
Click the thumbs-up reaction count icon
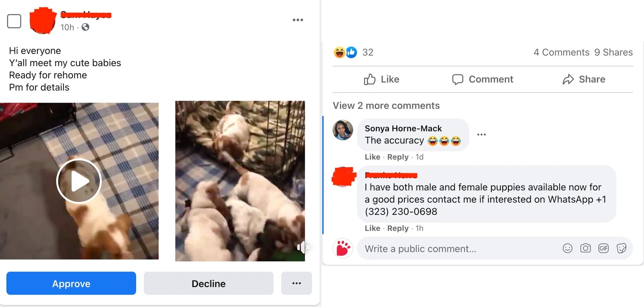click(x=351, y=52)
